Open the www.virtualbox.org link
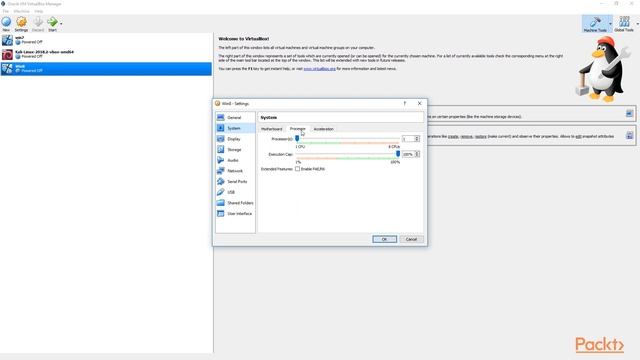This screenshot has height=360, width=640. pos(320,69)
